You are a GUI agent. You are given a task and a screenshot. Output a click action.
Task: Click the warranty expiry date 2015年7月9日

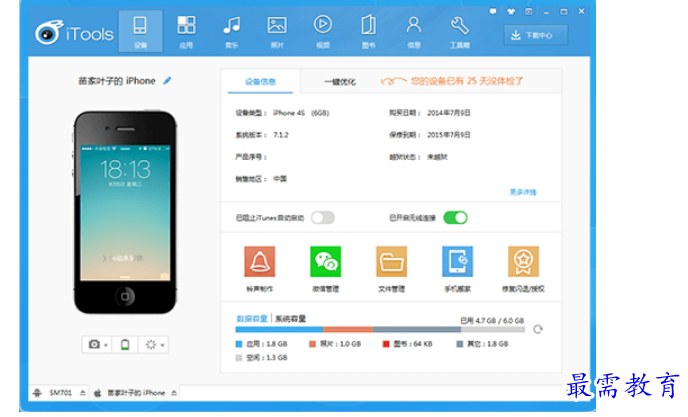[x=449, y=135]
